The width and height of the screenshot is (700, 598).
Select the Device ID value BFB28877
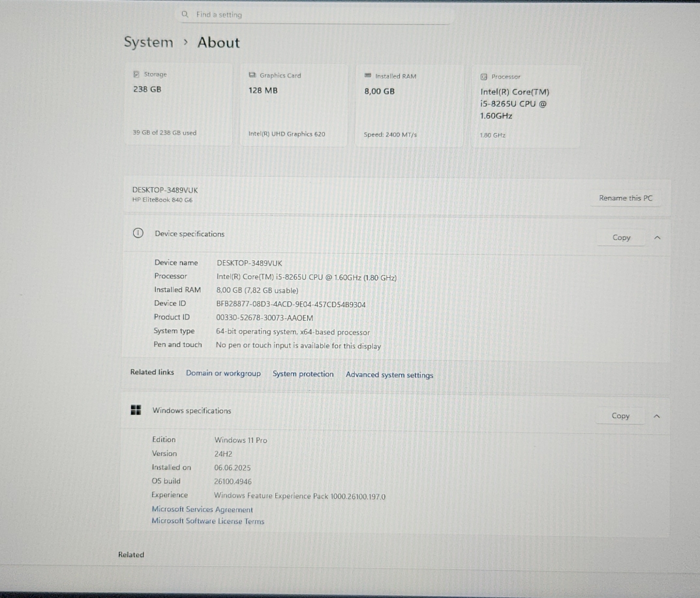pos(290,305)
